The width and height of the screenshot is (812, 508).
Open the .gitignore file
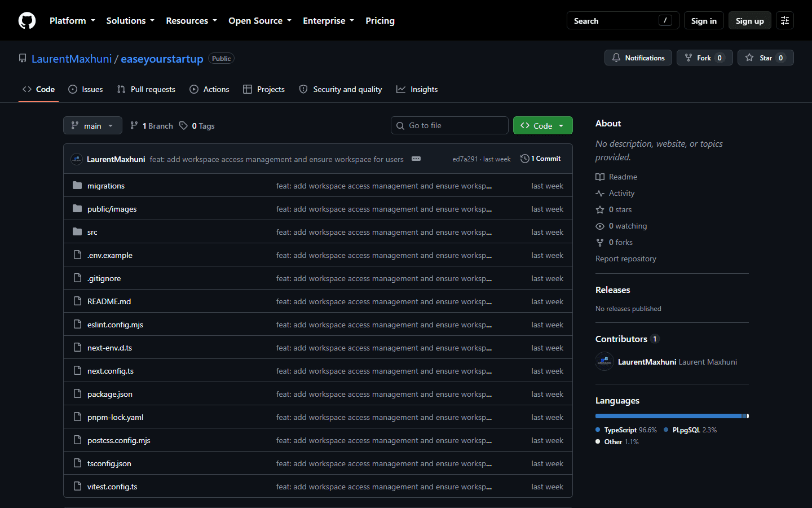click(x=104, y=278)
